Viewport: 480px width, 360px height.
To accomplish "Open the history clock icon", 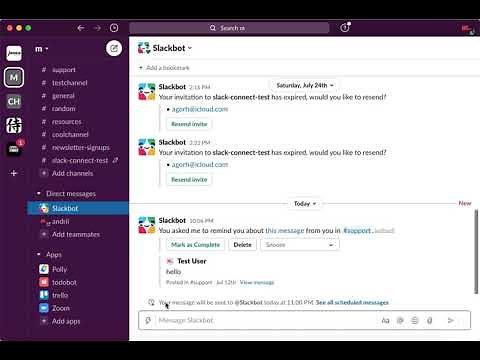I will click(x=114, y=28).
